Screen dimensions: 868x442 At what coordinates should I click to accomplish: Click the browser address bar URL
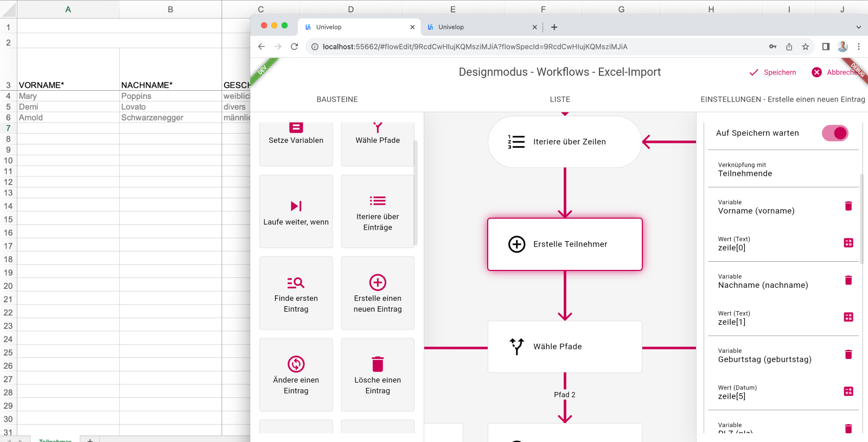[x=475, y=47]
